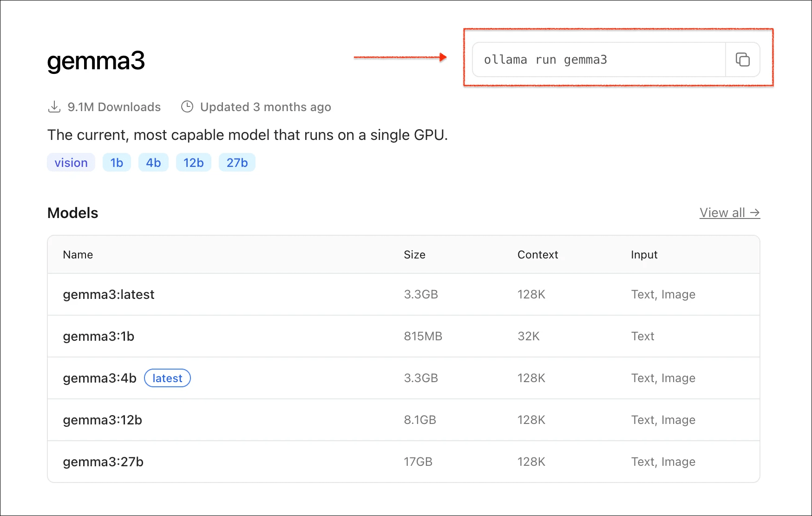Image resolution: width=812 pixels, height=516 pixels.
Task: Click the downloads arrow icon
Action: pyautogui.click(x=54, y=107)
